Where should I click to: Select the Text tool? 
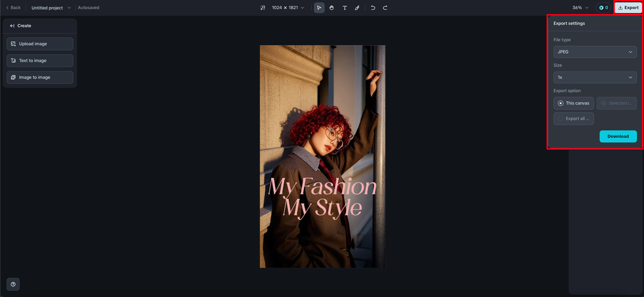(345, 8)
